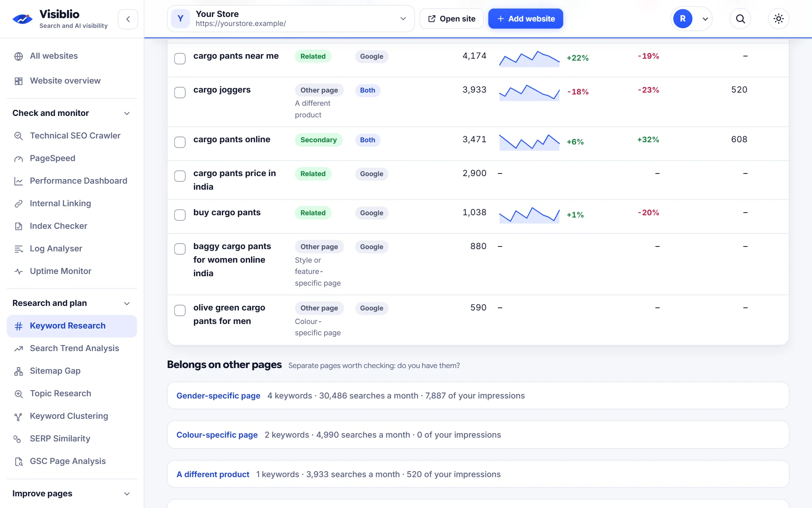Screen dimensions: 812x508
Task: Tick the olive green cargo pants for men checkbox
Action: (x=180, y=310)
